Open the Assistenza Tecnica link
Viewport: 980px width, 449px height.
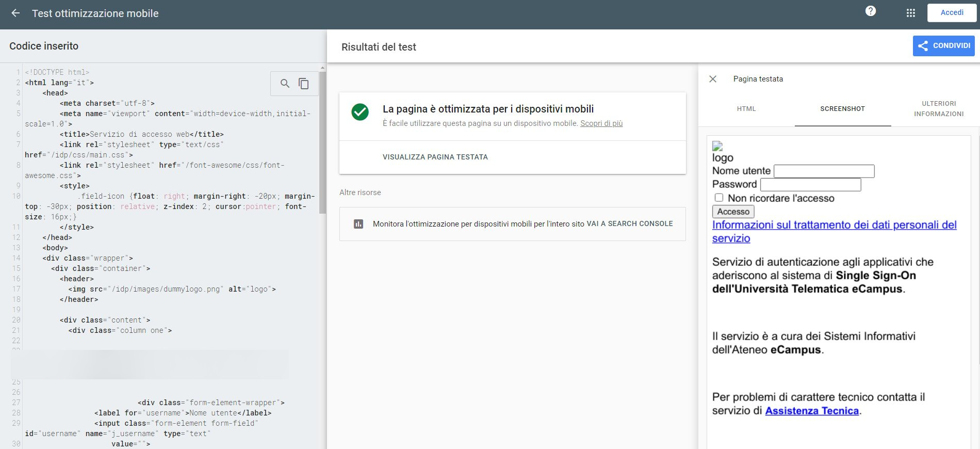coord(812,411)
